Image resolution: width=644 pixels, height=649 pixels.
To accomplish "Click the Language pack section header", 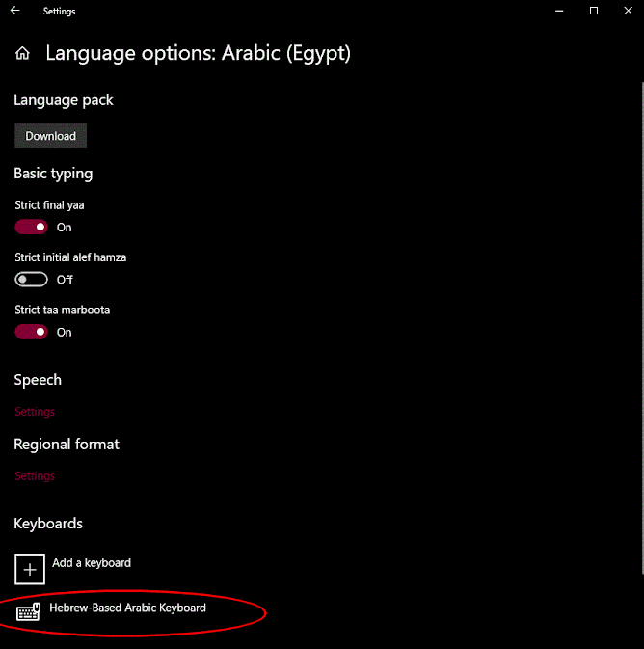I will point(64,100).
